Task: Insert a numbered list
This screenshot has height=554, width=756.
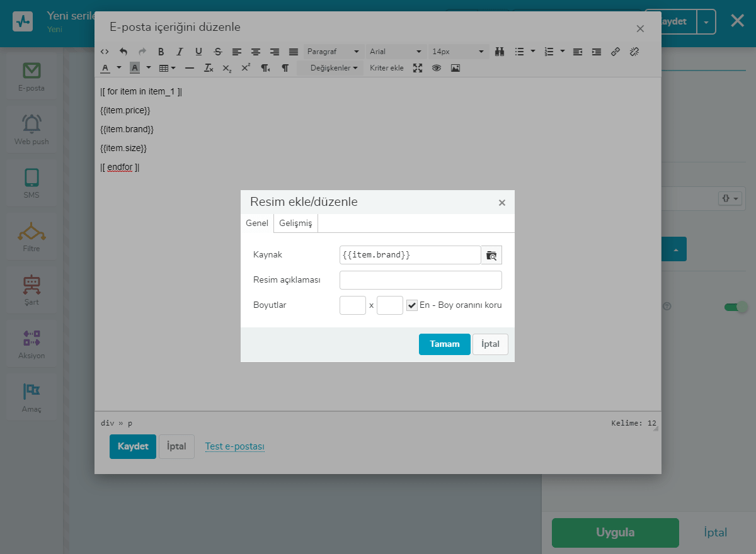Action: coord(549,52)
